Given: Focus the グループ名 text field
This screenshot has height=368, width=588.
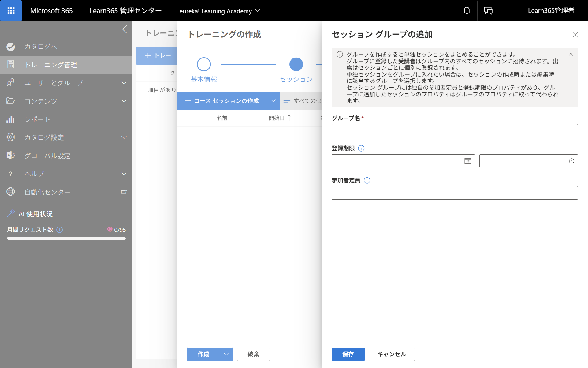Looking at the screenshot, I should [455, 131].
